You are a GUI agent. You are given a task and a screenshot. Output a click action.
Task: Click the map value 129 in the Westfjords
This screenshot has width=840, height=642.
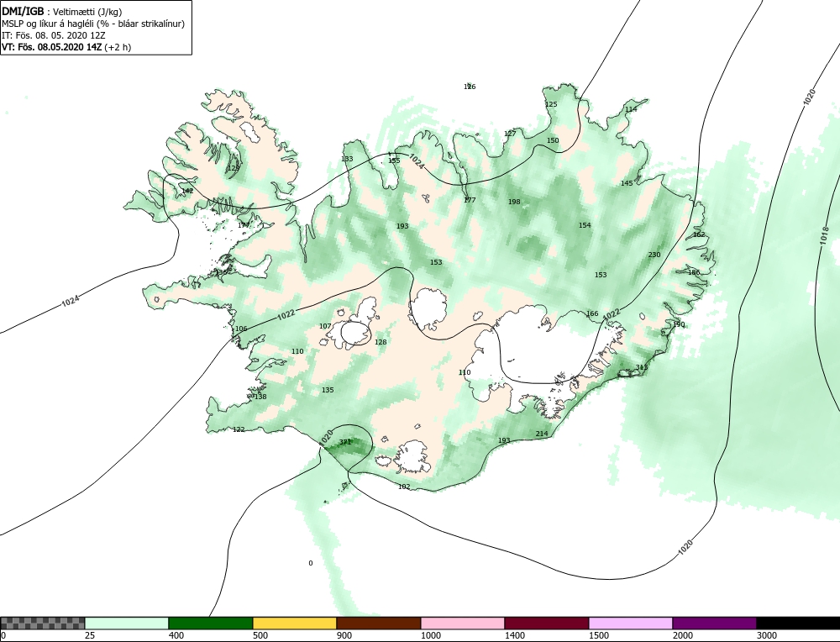(234, 168)
